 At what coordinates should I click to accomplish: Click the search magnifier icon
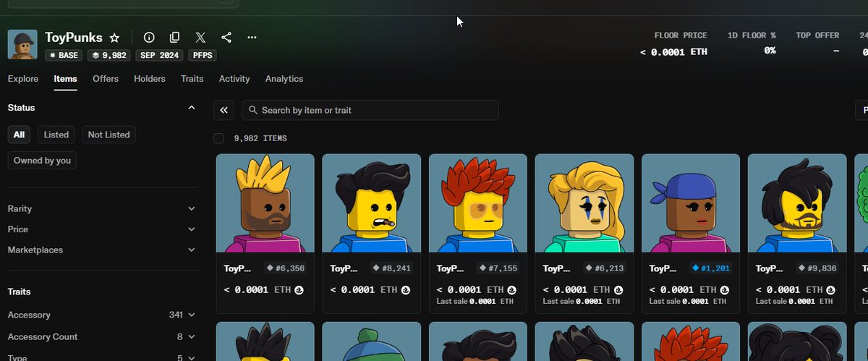[x=253, y=110]
